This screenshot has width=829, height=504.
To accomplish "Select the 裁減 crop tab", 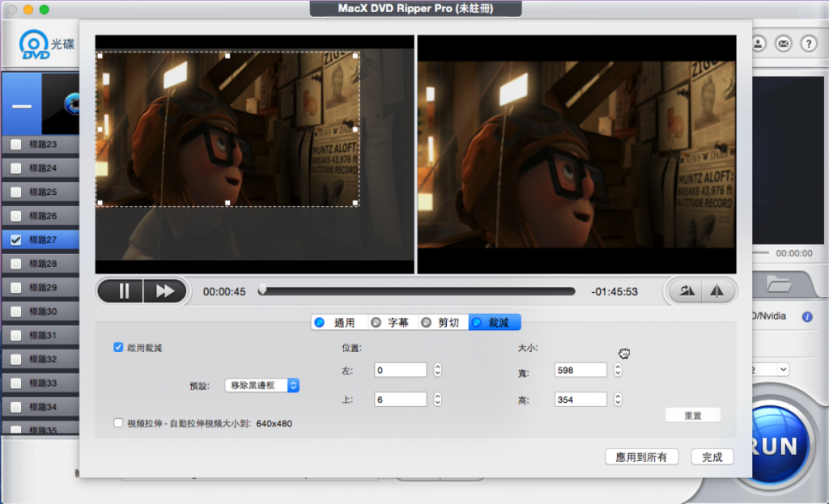I will click(495, 322).
